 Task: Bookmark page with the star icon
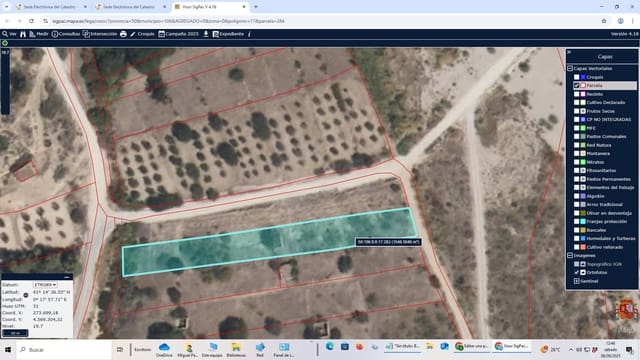tap(604, 21)
